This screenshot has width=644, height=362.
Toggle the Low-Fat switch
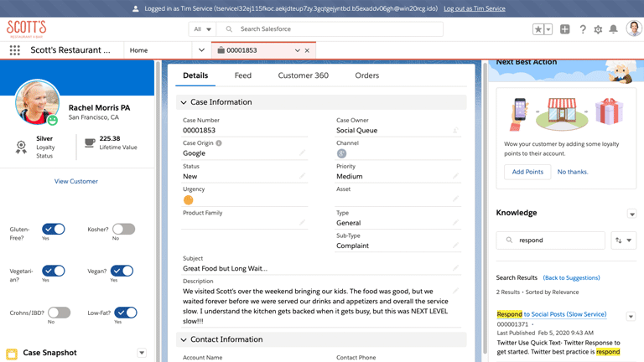pyautogui.click(x=126, y=313)
